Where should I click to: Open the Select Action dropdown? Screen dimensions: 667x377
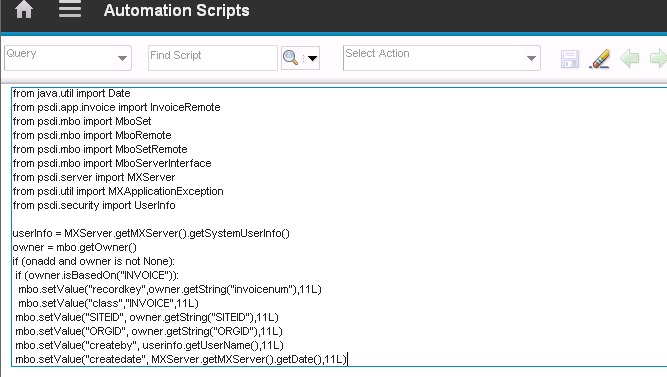[x=531, y=58]
